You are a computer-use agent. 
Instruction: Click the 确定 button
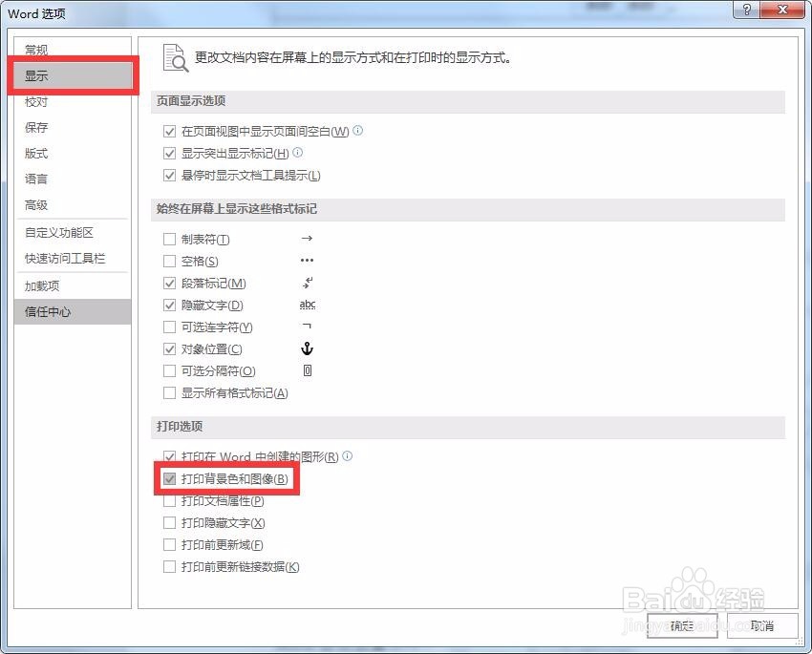coord(681,627)
